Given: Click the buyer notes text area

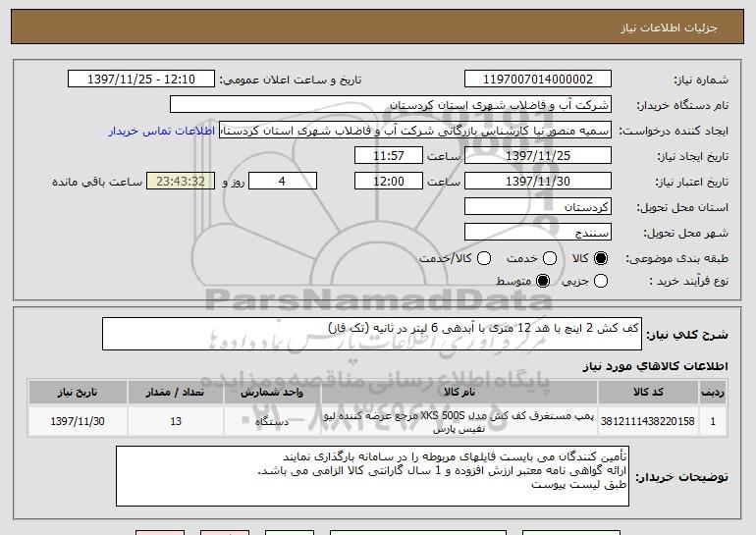Looking at the screenshot, I should 372,476.
